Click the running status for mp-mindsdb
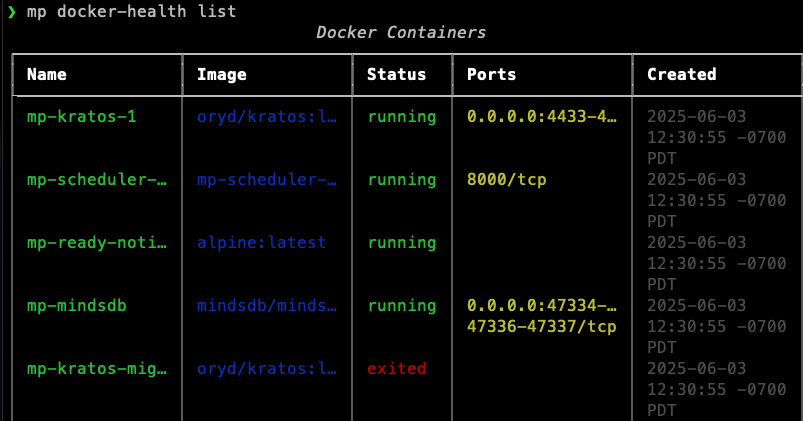 pyautogui.click(x=401, y=305)
